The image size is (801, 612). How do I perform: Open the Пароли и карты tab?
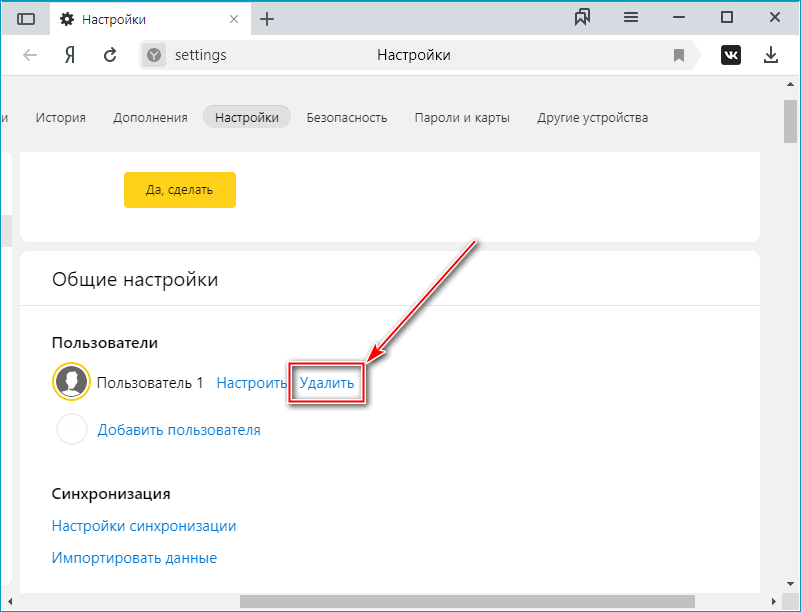pos(462,117)
